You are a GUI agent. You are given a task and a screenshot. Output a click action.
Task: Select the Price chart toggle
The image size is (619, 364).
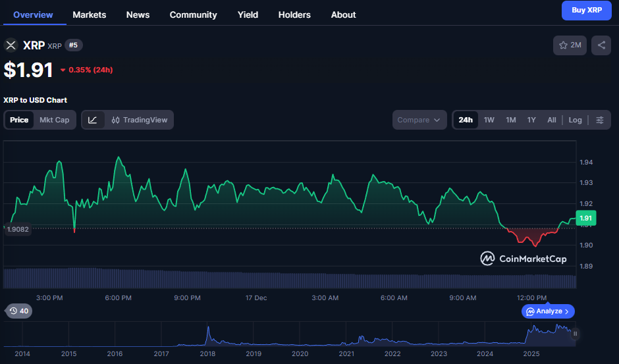[19, 120]
